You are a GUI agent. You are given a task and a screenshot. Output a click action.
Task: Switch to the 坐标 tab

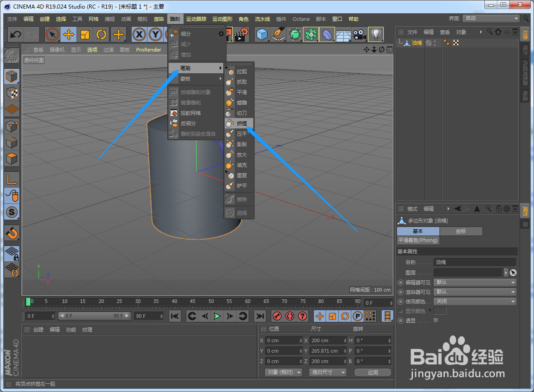[x=461, y=231]
